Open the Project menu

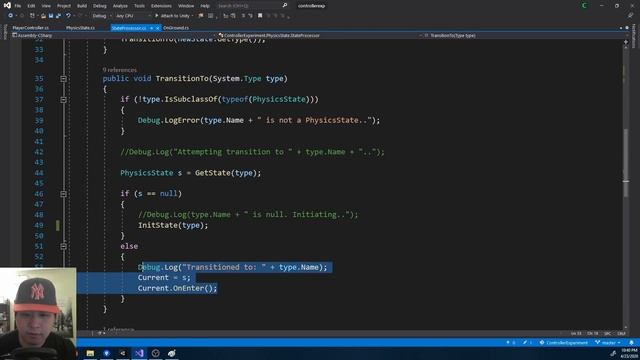(x=64, y=6)
